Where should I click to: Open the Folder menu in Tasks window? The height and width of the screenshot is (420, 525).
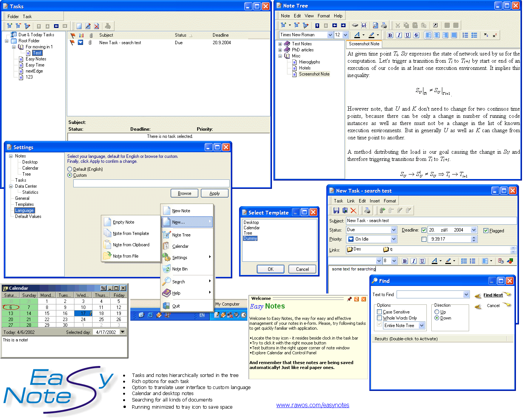13,17
